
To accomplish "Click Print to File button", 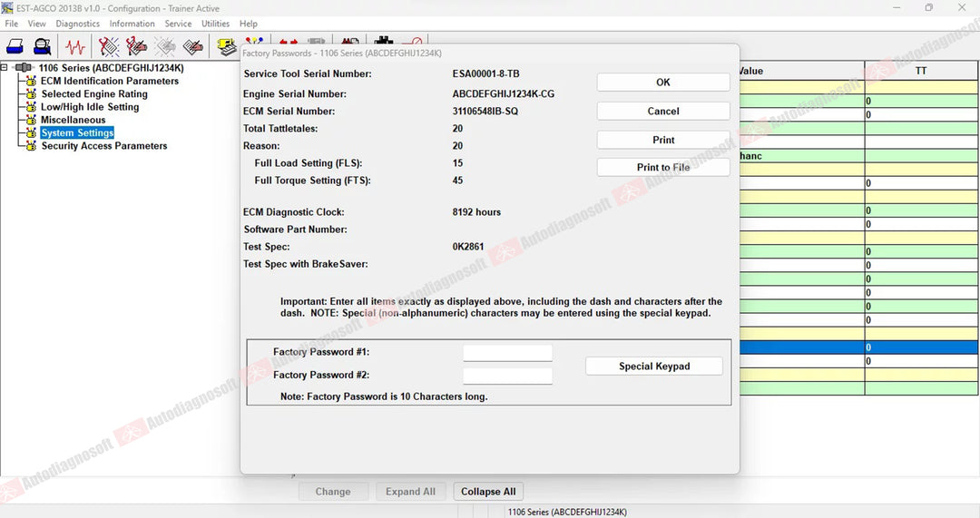I will [x=663, y=168].
